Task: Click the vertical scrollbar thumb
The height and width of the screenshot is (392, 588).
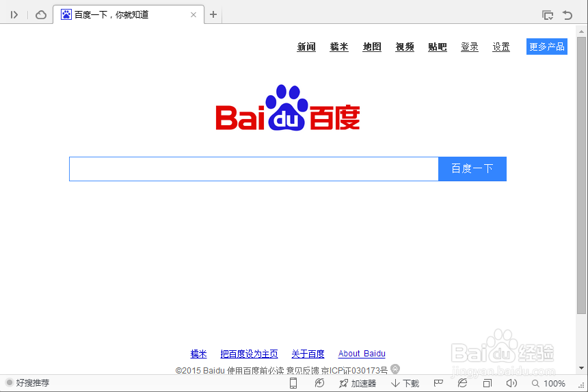Action: [x=581, y=176]
